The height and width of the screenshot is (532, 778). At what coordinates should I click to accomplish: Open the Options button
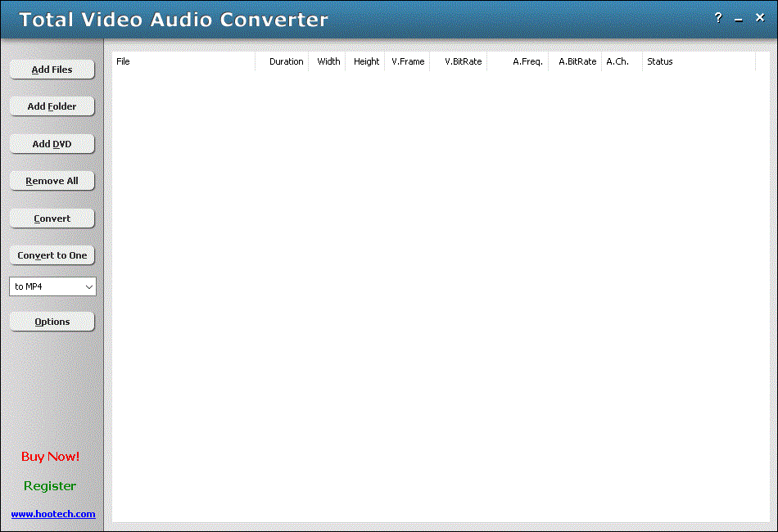[x=52, y=322]
